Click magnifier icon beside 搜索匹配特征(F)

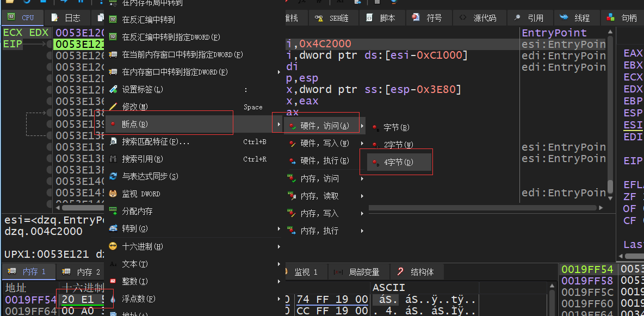coord(113,142)
